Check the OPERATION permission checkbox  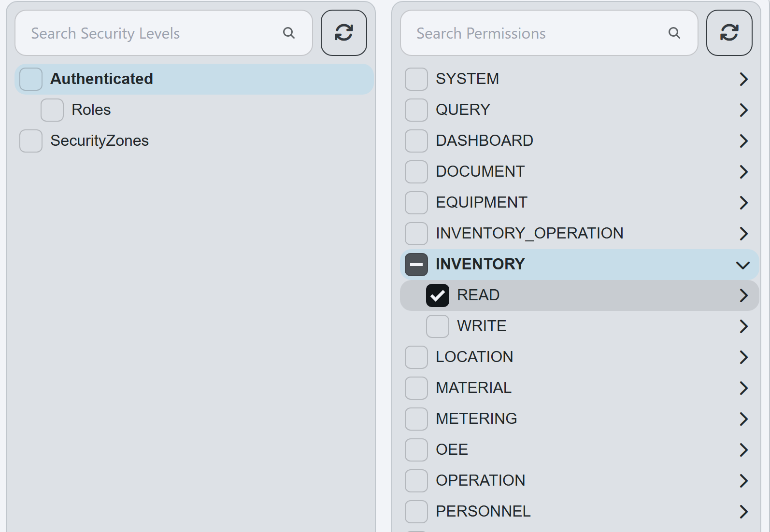click(x=416, y=481)
